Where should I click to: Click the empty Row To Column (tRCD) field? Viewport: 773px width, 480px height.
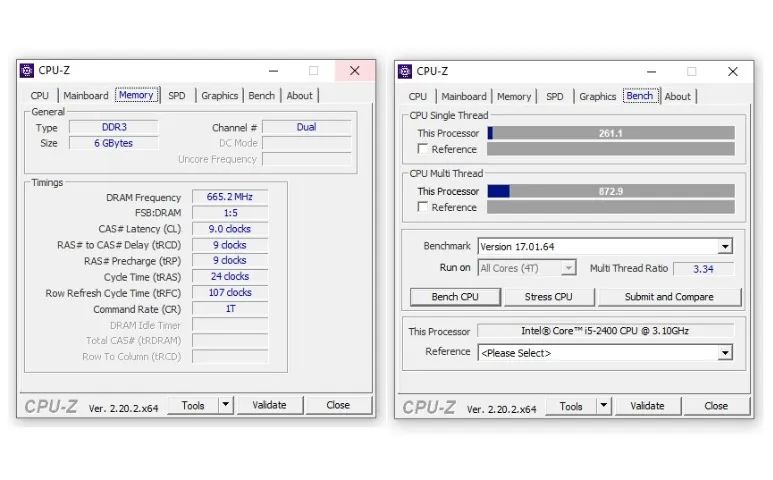pyautogui.click(x=230, y=356)
